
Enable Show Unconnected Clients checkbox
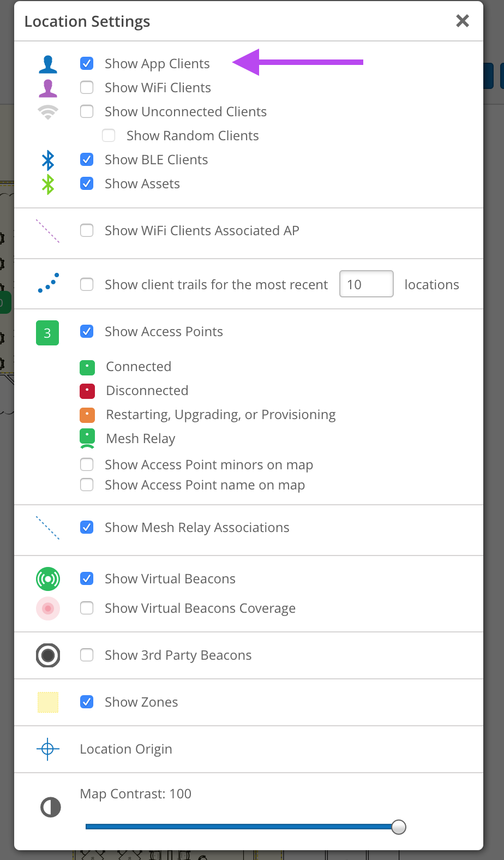point(87,112)
